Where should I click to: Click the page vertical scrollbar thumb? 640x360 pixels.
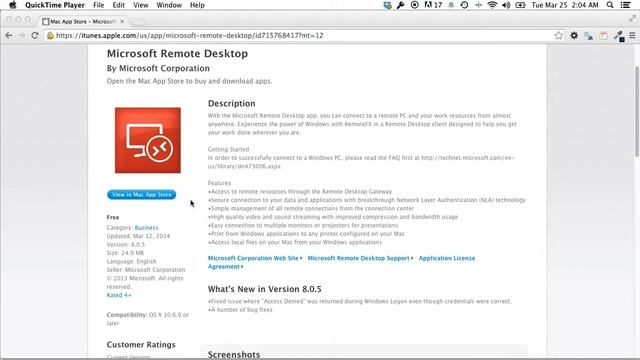[637, 111]
